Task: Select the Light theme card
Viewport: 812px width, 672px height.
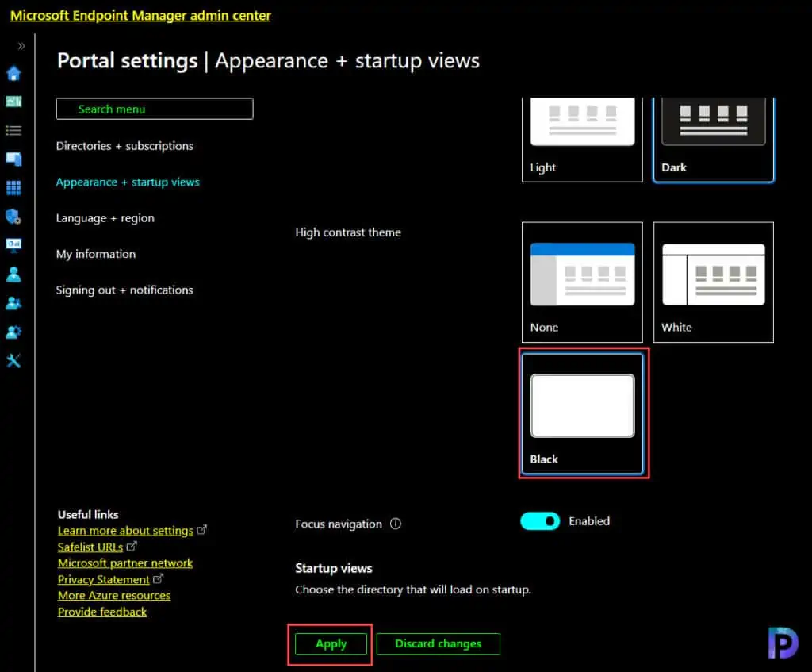Action: (x=582, y=140)
